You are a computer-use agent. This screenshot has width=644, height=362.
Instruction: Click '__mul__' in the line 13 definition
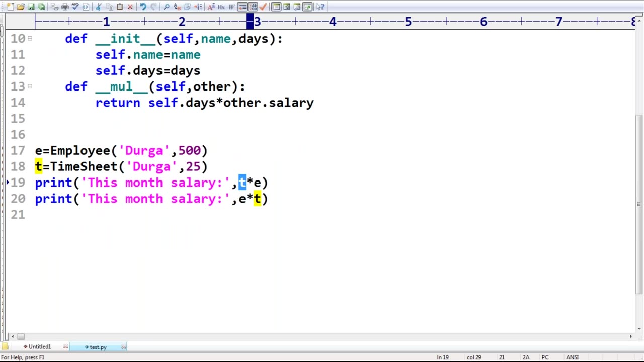coord(121,86)
